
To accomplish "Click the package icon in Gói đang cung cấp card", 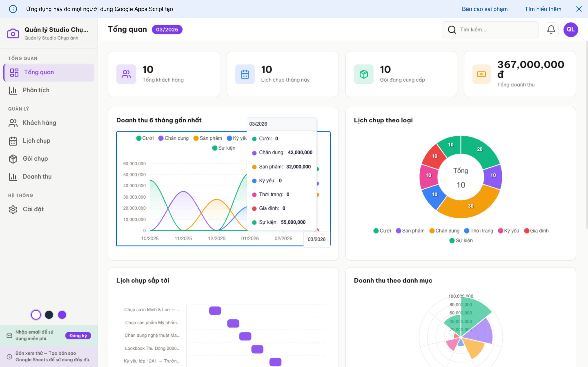I will point(363,74).
